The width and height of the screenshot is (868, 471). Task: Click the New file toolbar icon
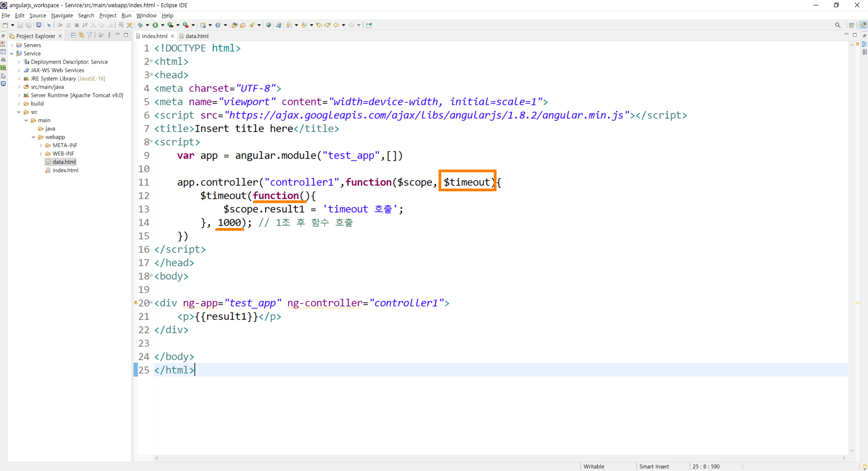click(5, 25)
